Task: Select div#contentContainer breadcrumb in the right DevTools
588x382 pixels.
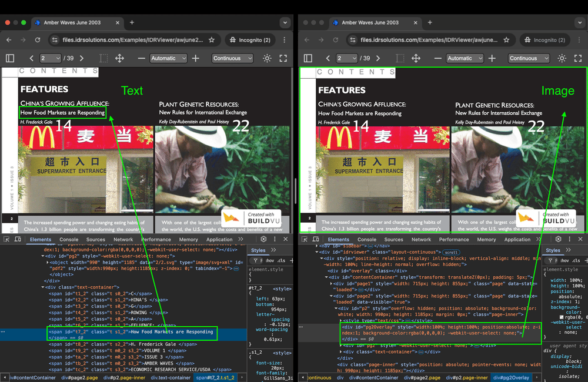Action: 373,377
